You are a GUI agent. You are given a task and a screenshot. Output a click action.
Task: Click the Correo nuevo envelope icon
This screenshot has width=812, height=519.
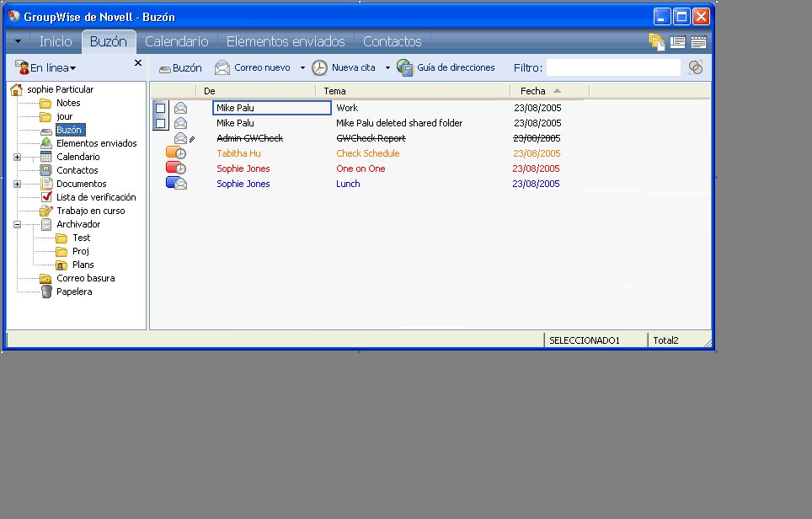[x=222, y=68]
